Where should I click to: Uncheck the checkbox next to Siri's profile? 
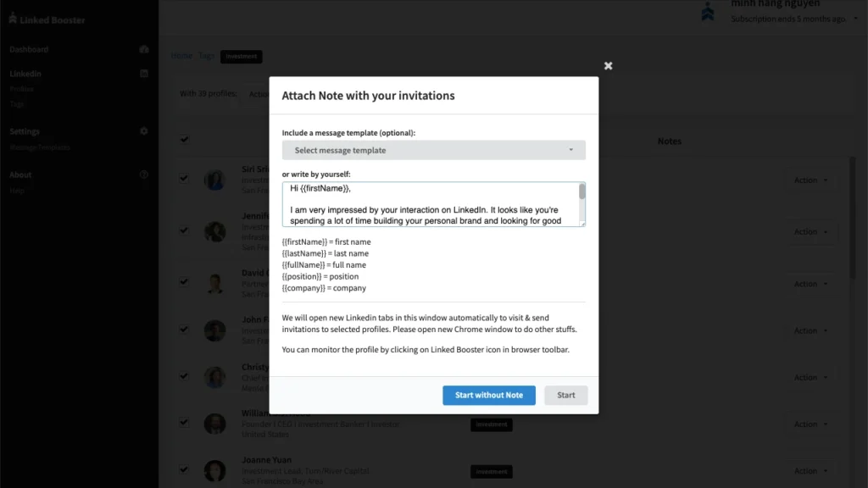point(184,180)
